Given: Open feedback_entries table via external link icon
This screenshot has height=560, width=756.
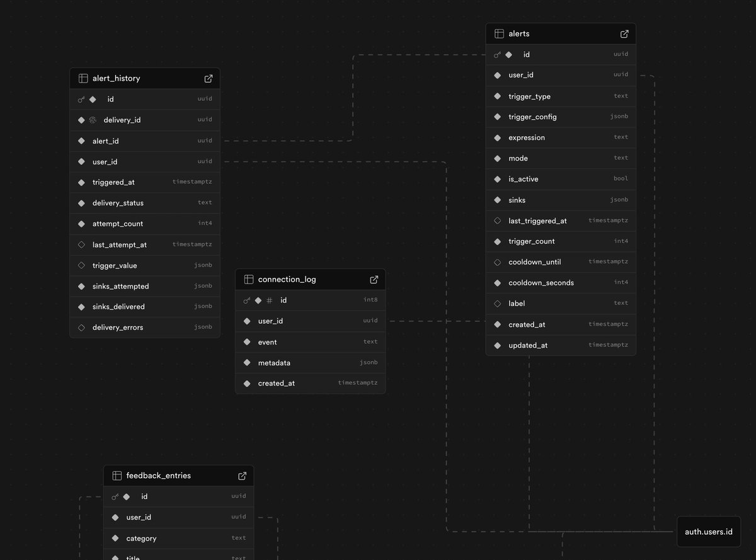Looking at the screenshot, I should tap(242, 476).
